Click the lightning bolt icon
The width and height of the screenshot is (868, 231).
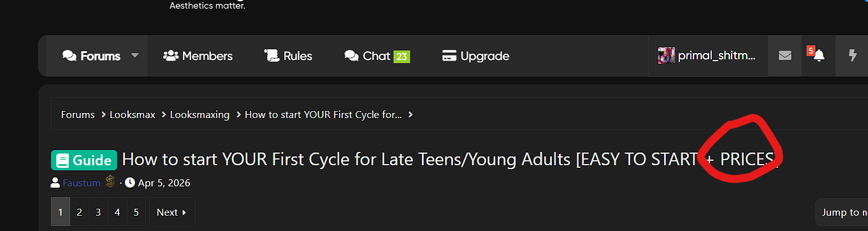(853, 56)
